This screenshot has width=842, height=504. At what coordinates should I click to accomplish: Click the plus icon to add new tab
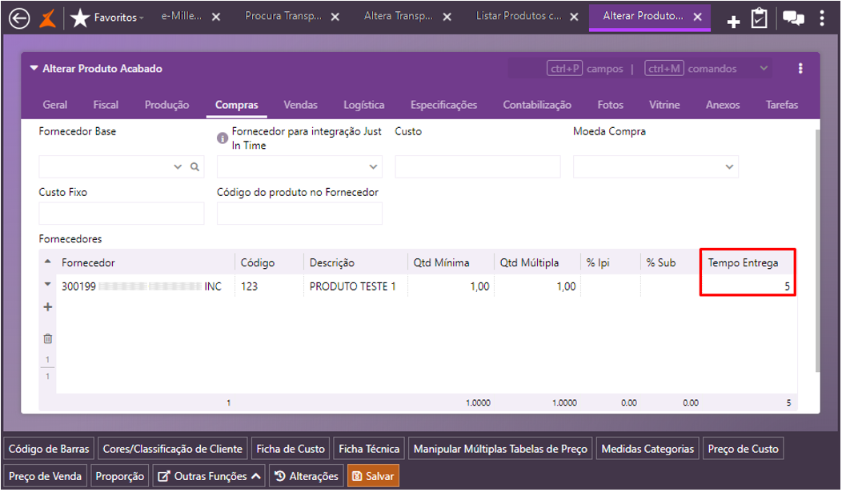coord(733,21)
